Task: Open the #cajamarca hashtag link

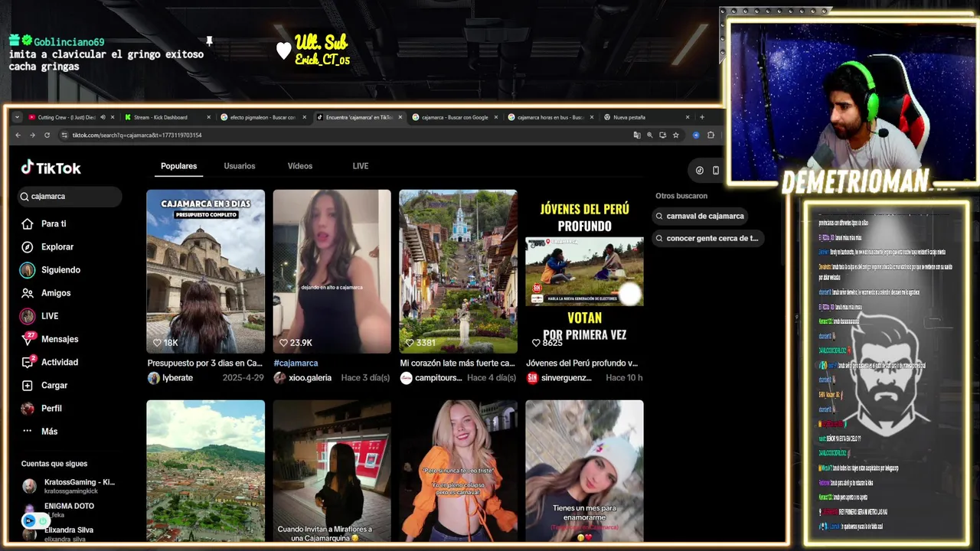Action: click(296, 363)
